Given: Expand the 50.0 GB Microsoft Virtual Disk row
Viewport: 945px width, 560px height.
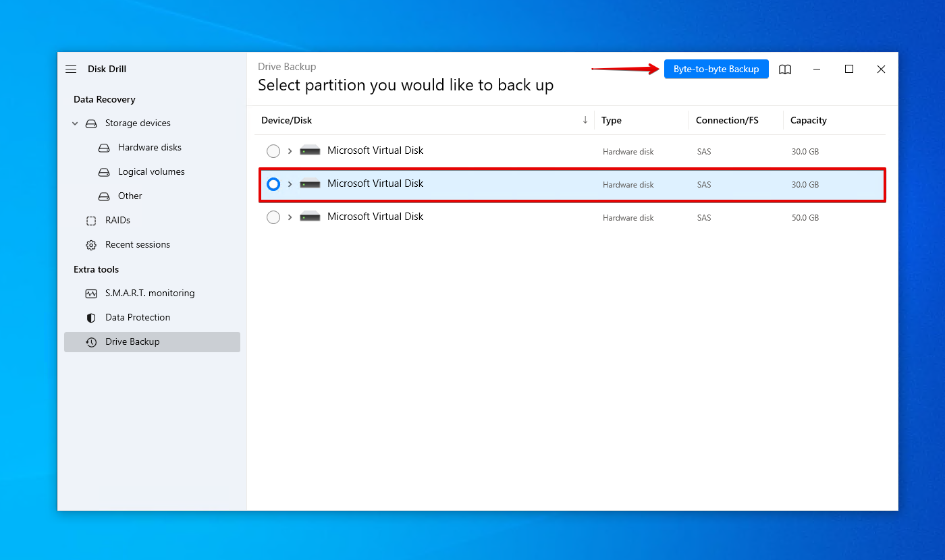Looking at the screenshot, I should coord(290,217).
